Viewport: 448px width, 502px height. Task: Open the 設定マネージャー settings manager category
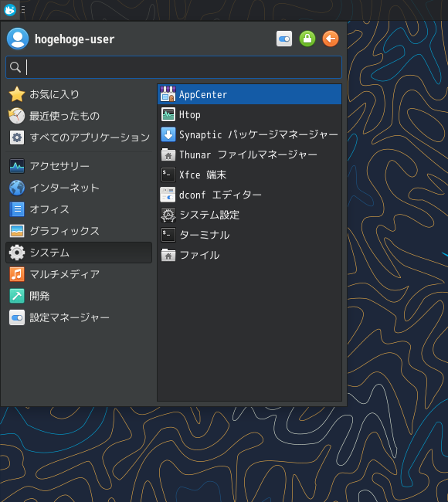(x=79, y=317)
